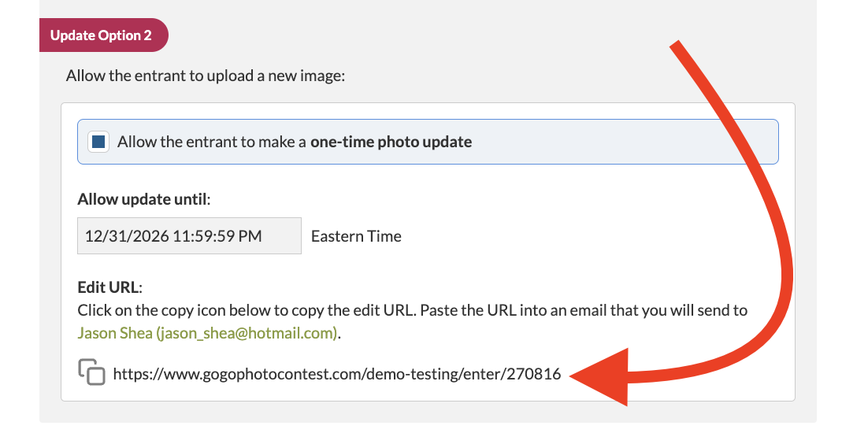868x433 pixels.
Task: Focus the Allow update until date field
Action: (x=189, y=236)
